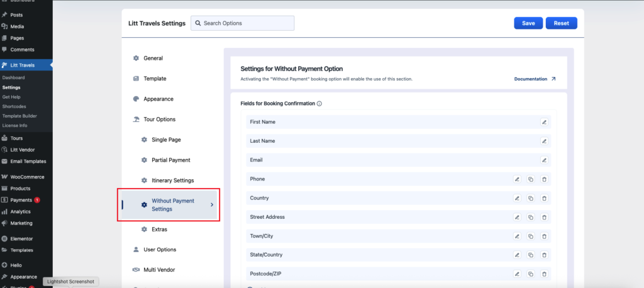Duplicate the Phone field
Viewport: 644px width, 288px height.
click(530, 179)
